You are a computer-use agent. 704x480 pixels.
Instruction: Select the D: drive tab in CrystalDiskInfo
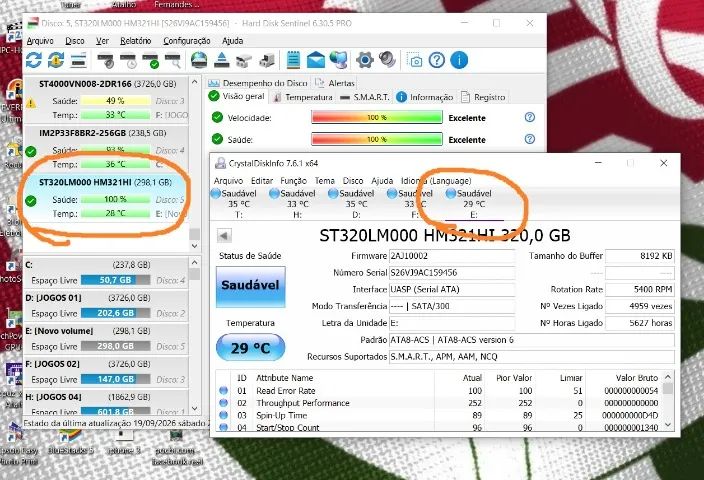click(x=356, y=203)
